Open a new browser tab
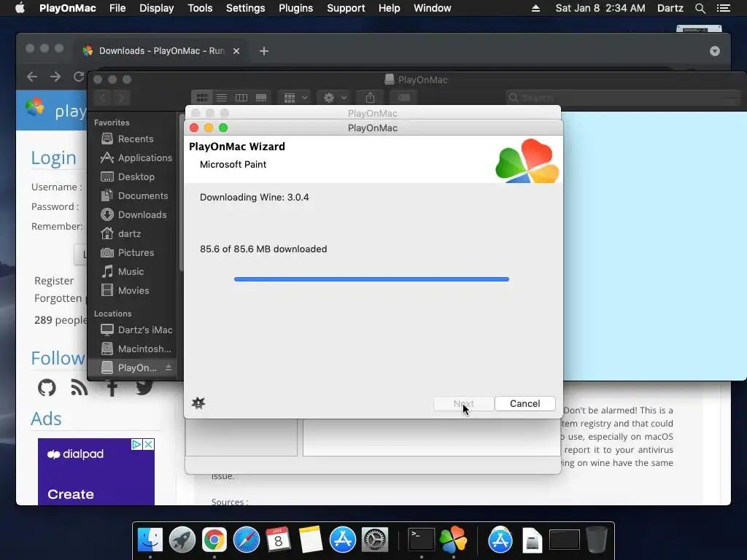Screen dimensions: 747x560 264,51
